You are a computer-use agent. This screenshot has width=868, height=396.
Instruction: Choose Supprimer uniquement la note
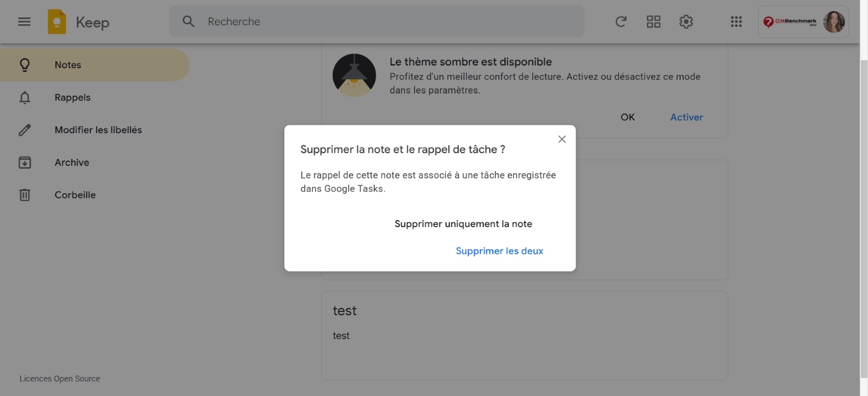click(464, 224)
